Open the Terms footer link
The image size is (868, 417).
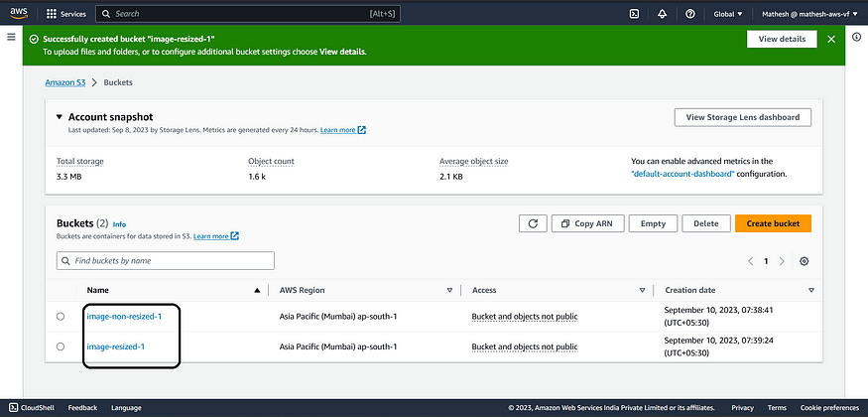coord(777,408)
